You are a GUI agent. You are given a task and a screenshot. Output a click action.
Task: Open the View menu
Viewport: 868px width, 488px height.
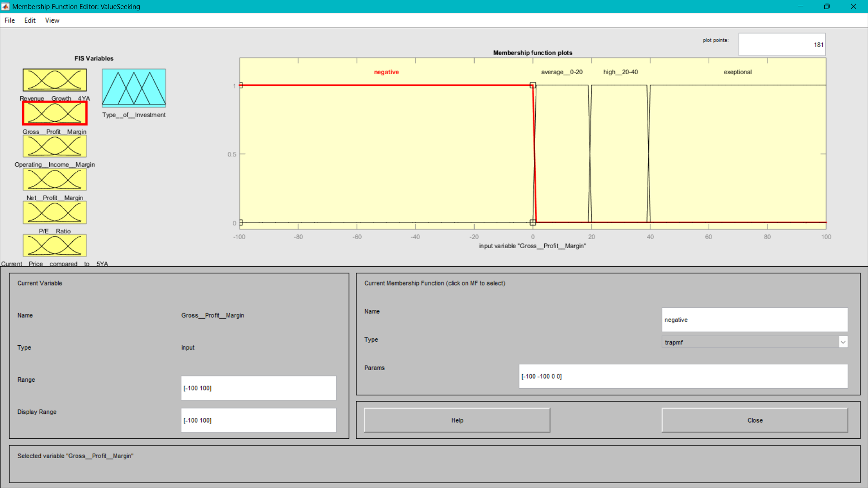[52, 20]
